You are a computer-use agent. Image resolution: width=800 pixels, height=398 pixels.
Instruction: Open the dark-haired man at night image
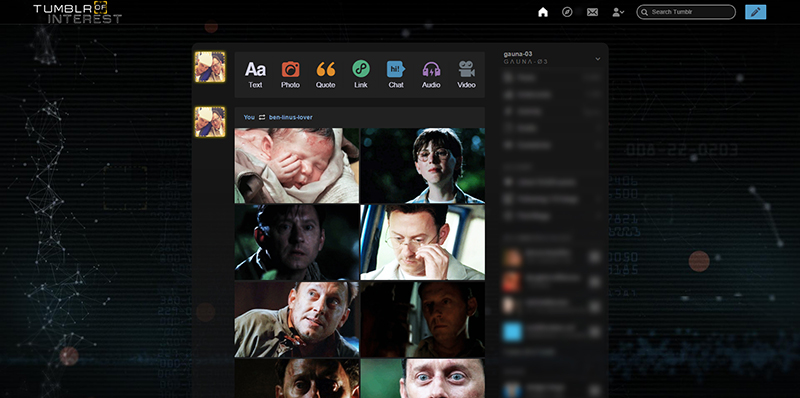coord(296,242)
